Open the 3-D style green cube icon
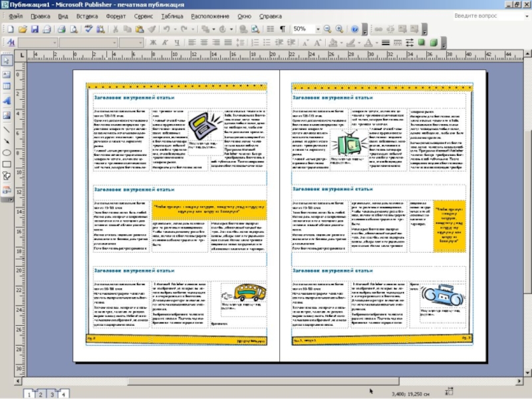 [434, 43]
